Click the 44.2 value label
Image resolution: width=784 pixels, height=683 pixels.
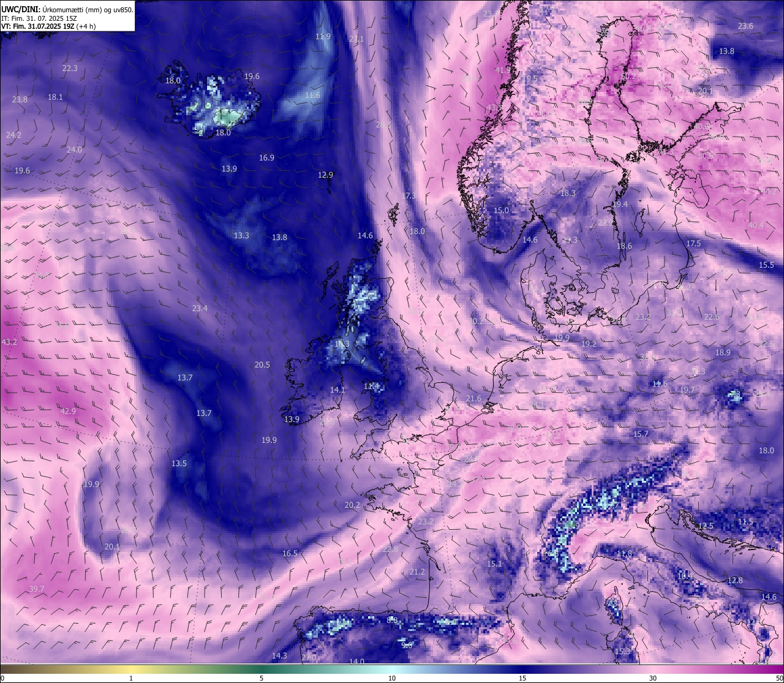768,191
